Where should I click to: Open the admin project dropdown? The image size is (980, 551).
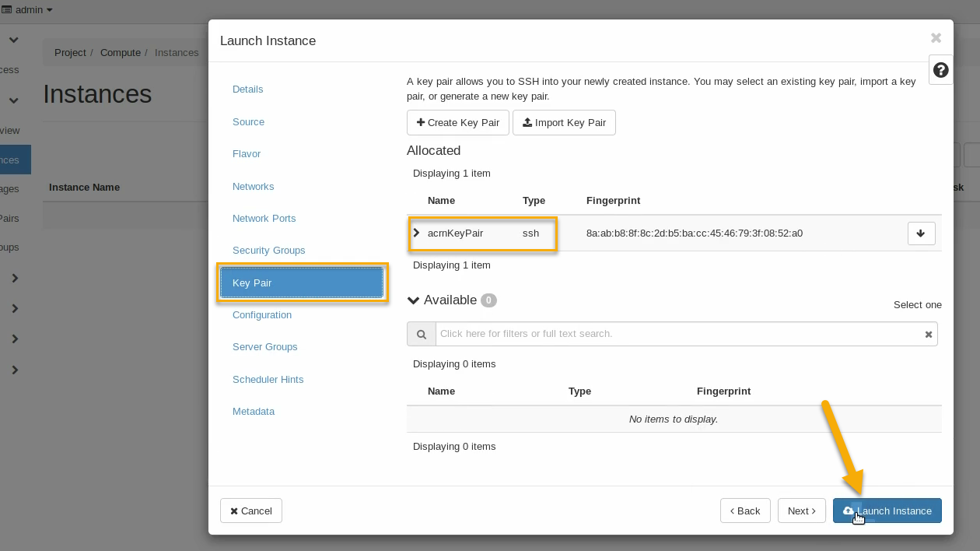tap(27, 10)
